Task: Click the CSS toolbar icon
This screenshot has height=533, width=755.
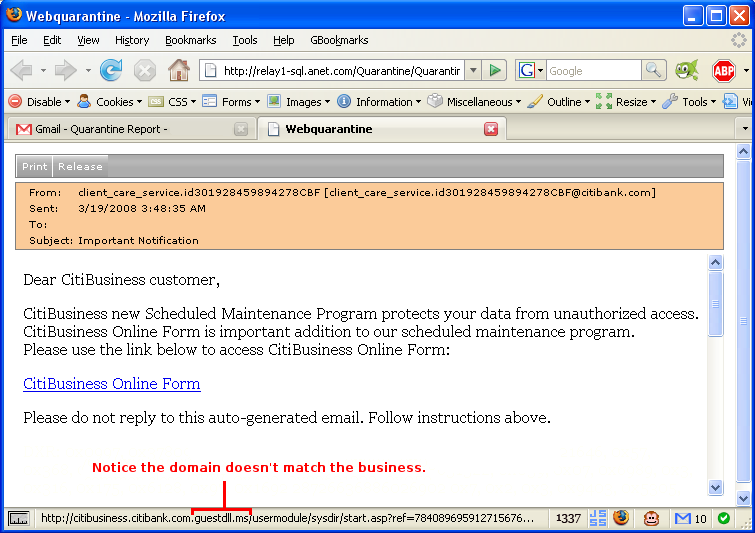Action: tap(156, 102)
